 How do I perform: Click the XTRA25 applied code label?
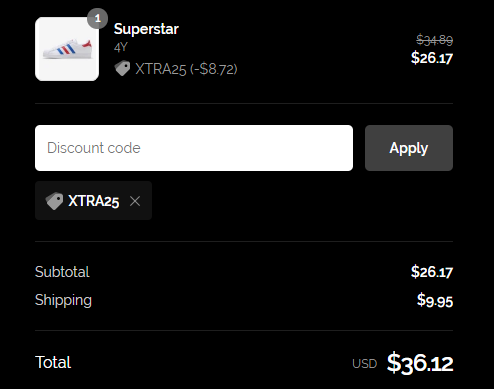(93, 201)
